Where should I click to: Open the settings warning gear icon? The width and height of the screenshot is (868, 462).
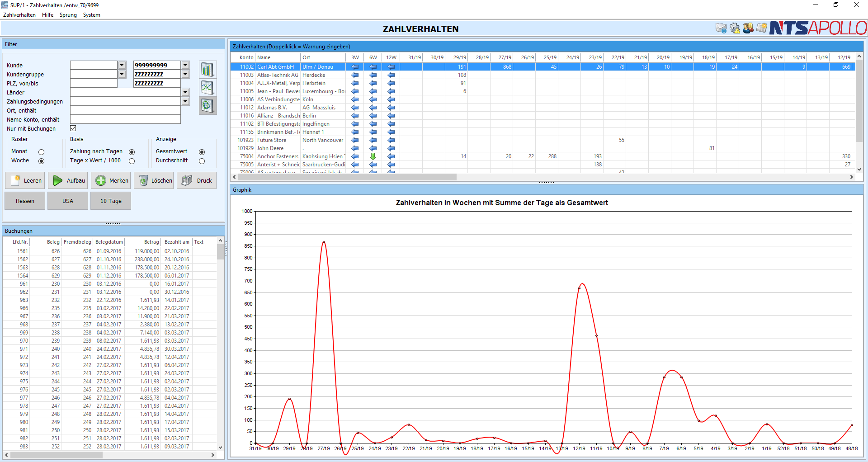[x=735, y=28]
